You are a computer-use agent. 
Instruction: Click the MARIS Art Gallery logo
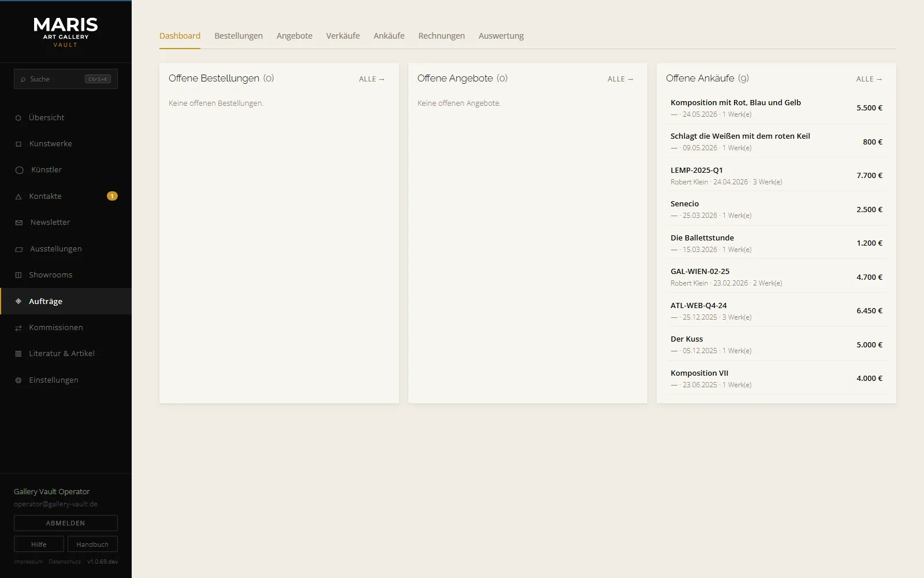pyautogui.click(x=66, y=32)
